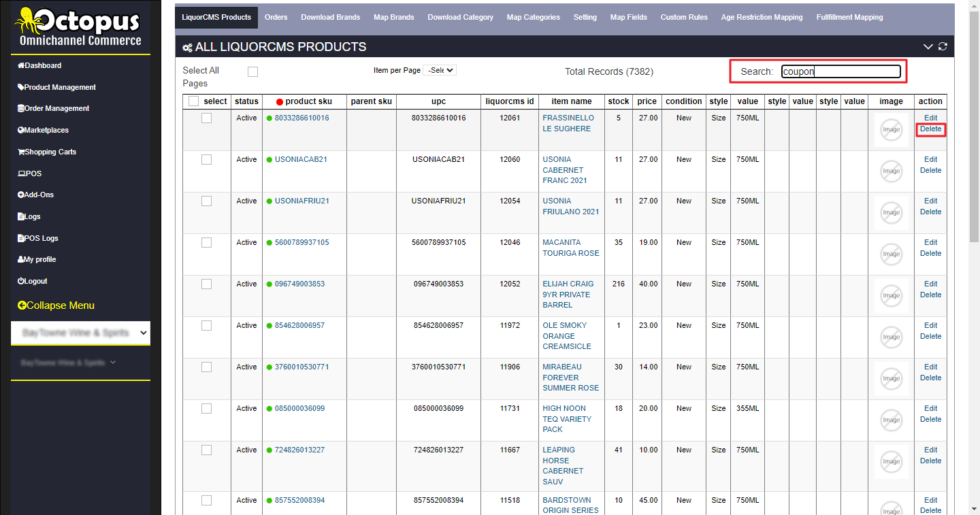Screen dimensions: 980x515
Task: Open Order Management in the sidebar
Action: 56,108
